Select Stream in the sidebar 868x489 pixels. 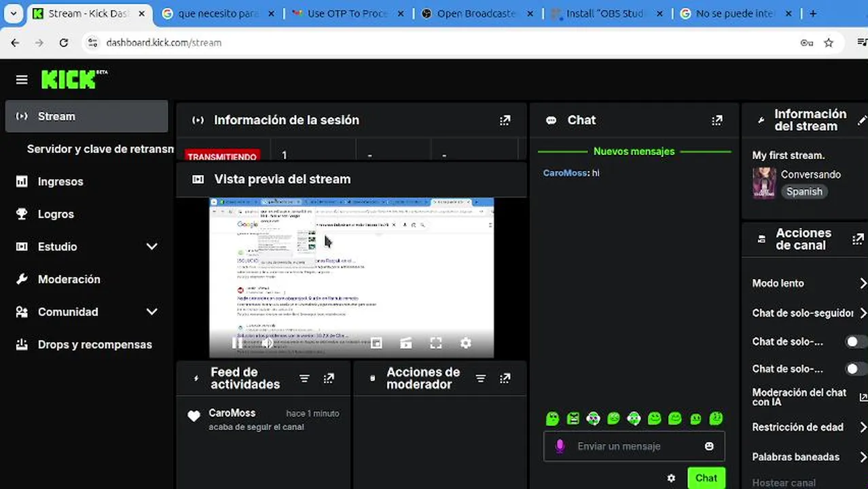pos(86,116)
